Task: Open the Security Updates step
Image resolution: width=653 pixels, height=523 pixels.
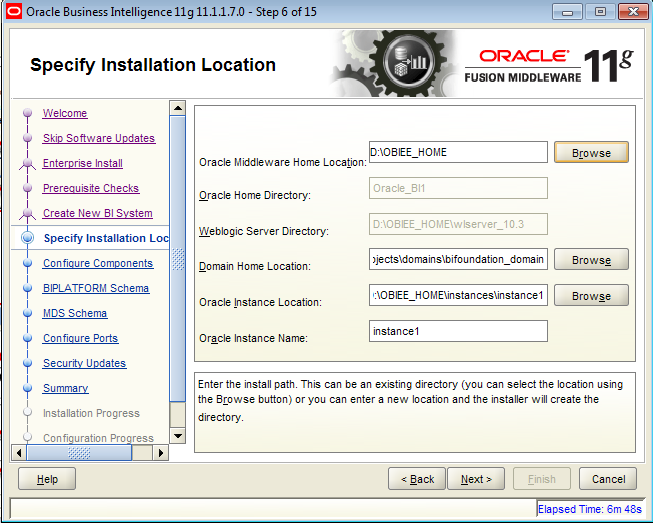Action: (x=84, y=363)
